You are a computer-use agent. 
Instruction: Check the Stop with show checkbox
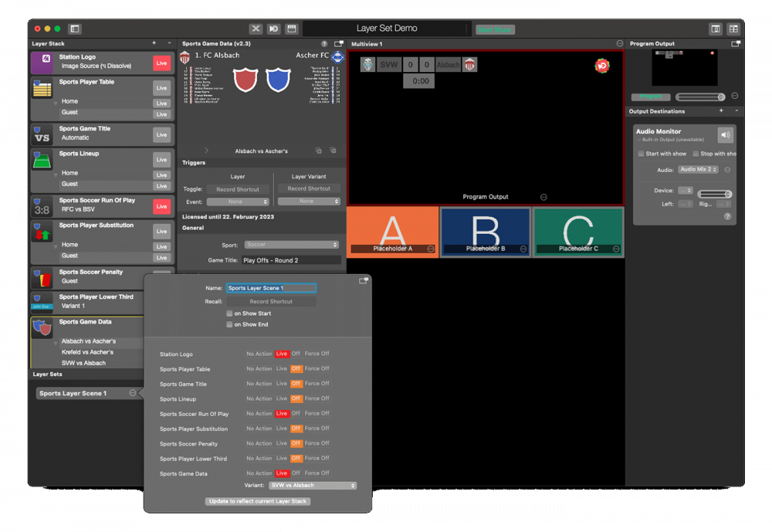point(696,154)
